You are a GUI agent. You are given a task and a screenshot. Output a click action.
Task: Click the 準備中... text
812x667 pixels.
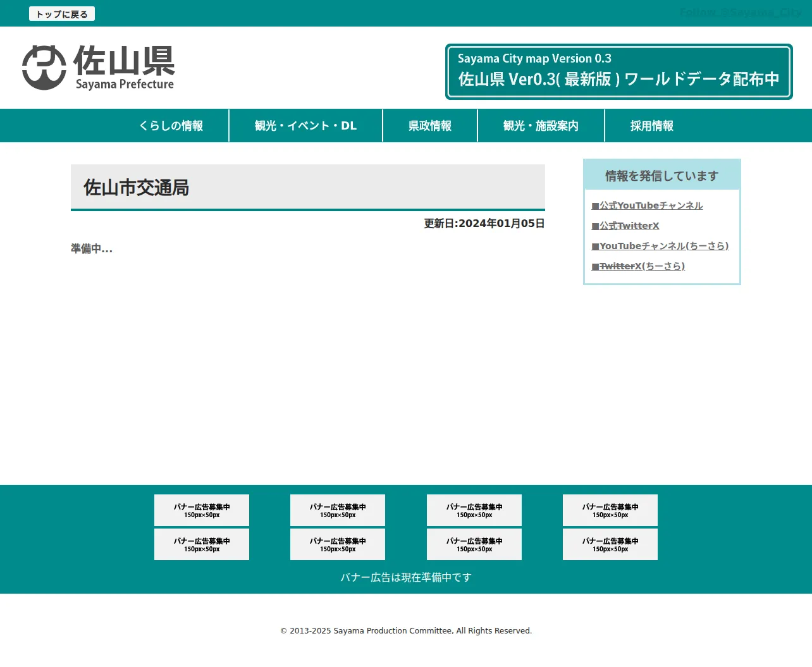pos(92,248)
